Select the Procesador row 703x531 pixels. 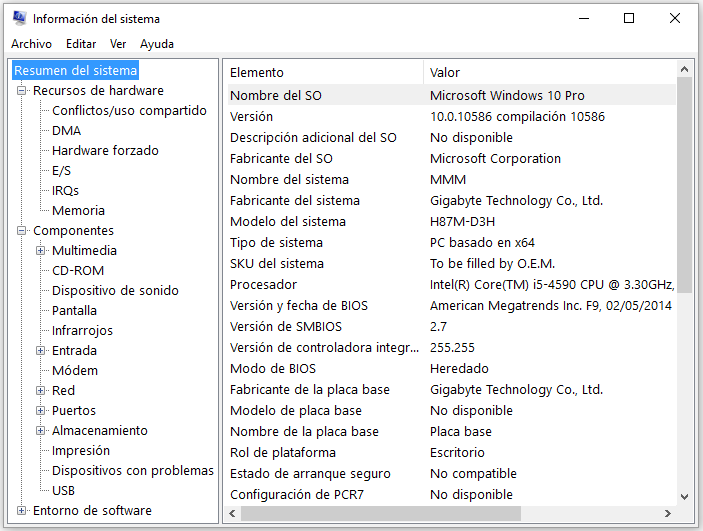tap(451, 284)
